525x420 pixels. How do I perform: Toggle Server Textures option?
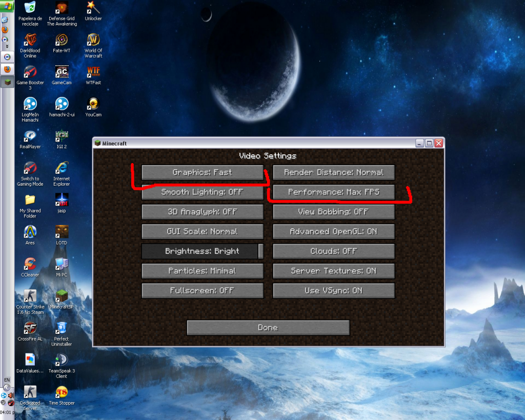tap(334, 271)
